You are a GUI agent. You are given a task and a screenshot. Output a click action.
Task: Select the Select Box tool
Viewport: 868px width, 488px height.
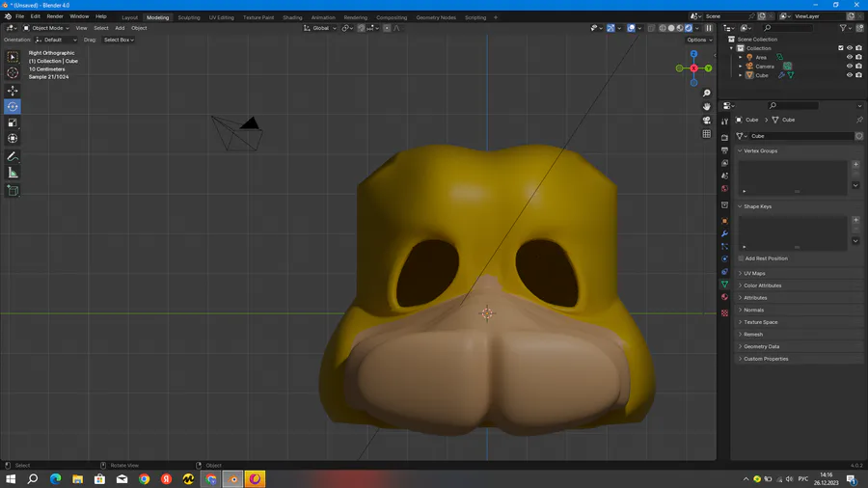click(13, 57)
